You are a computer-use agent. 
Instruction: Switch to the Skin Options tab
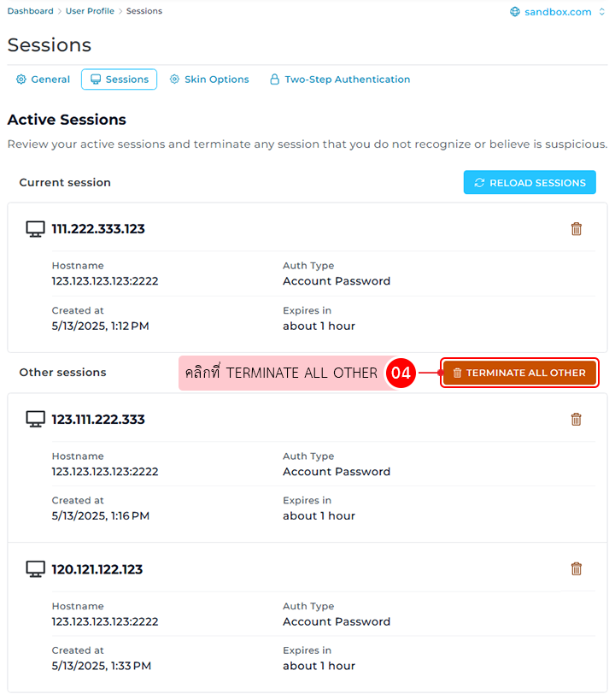209,79
